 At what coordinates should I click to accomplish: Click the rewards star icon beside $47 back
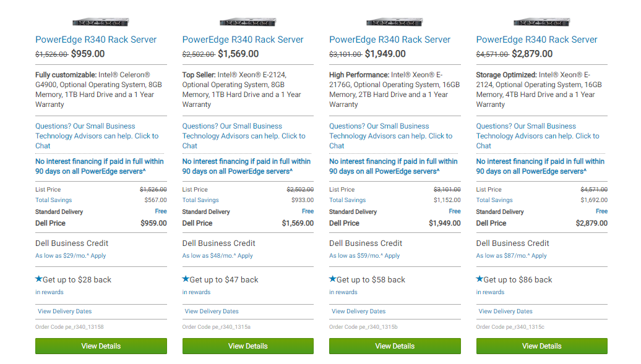[186, 279]
